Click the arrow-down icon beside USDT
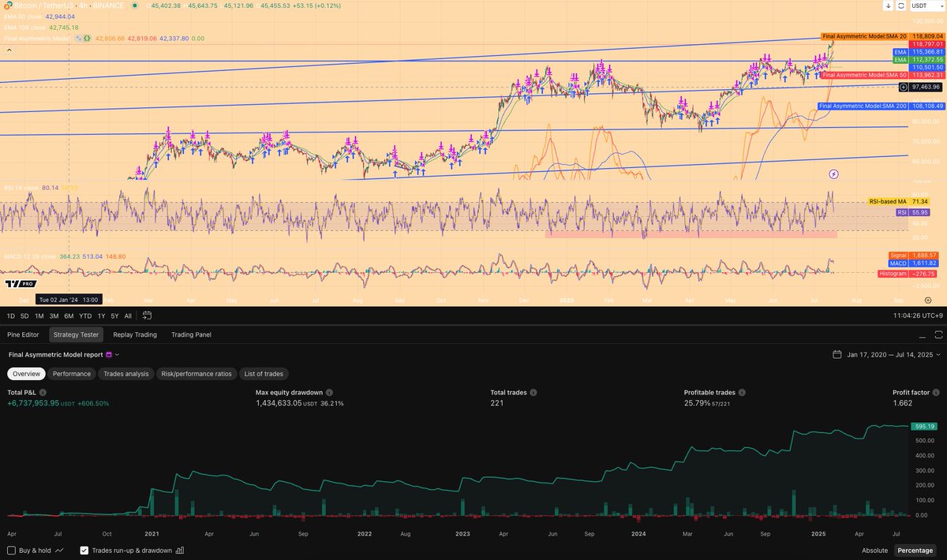Image resolution: width=947 pixels, height=560 pixels. click(x=889, y=6)
